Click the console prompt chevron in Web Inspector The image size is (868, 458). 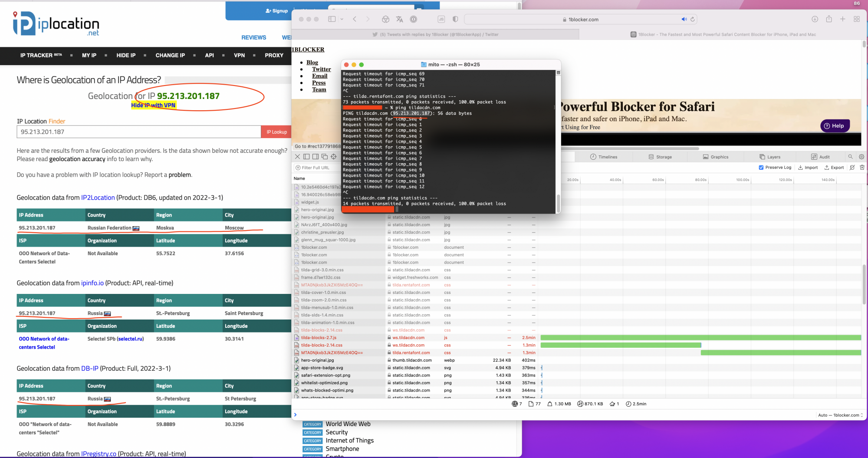click(296, 415)
